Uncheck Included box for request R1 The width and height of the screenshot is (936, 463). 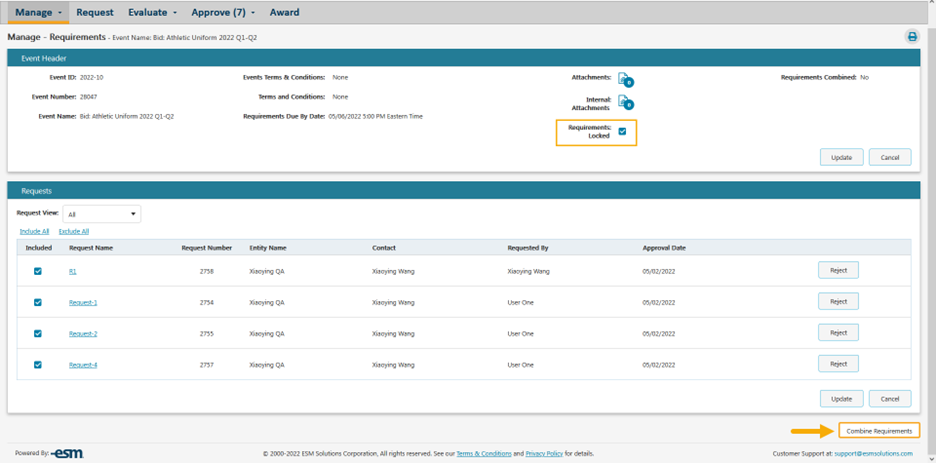38,271
